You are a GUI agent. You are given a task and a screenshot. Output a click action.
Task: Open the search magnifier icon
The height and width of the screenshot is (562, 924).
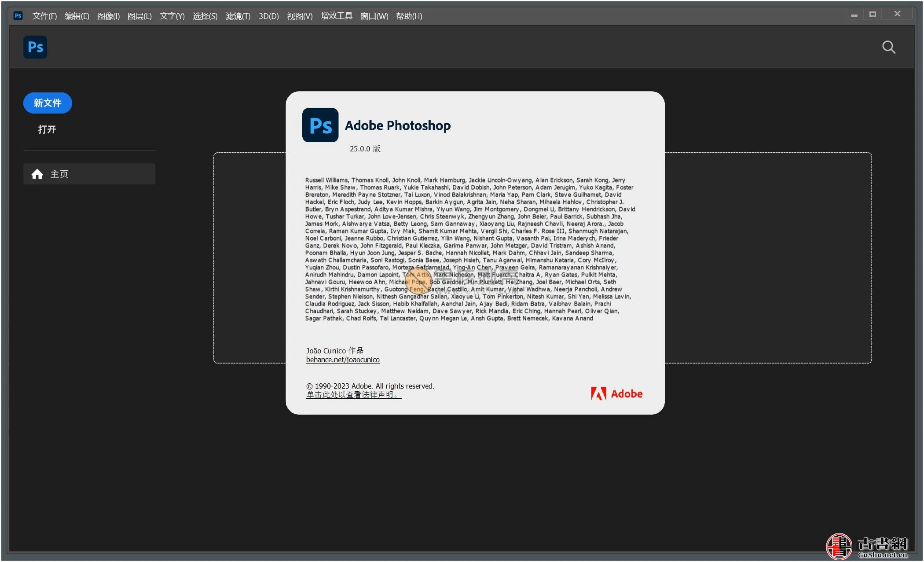coord(888,47)
